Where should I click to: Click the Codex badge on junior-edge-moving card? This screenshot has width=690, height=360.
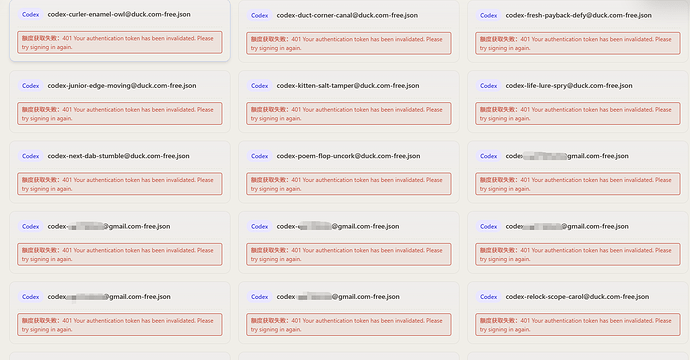tap(30, 86)
